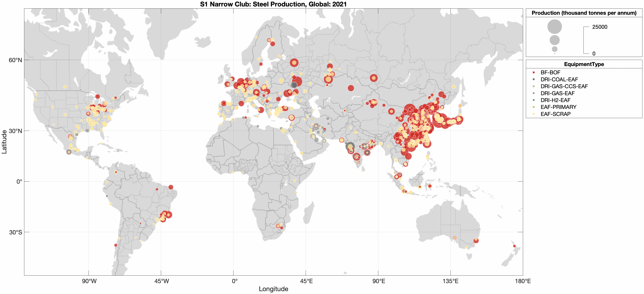Click the EAF-SCRAP yellow legend marker
This screenshot has width=644, height=294.
coord(534,114)
